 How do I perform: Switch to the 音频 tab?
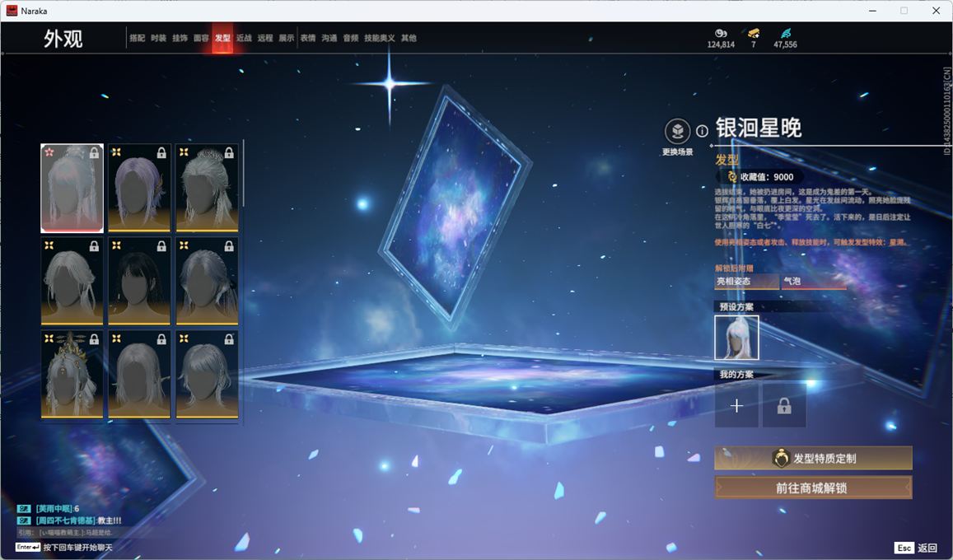351,38
